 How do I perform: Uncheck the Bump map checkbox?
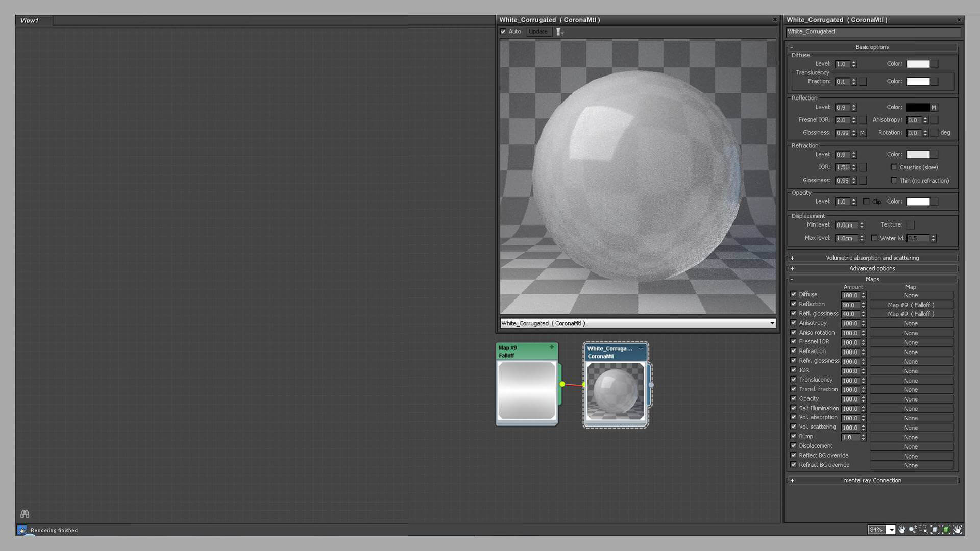pyautogui.click(x=794, y=436)
